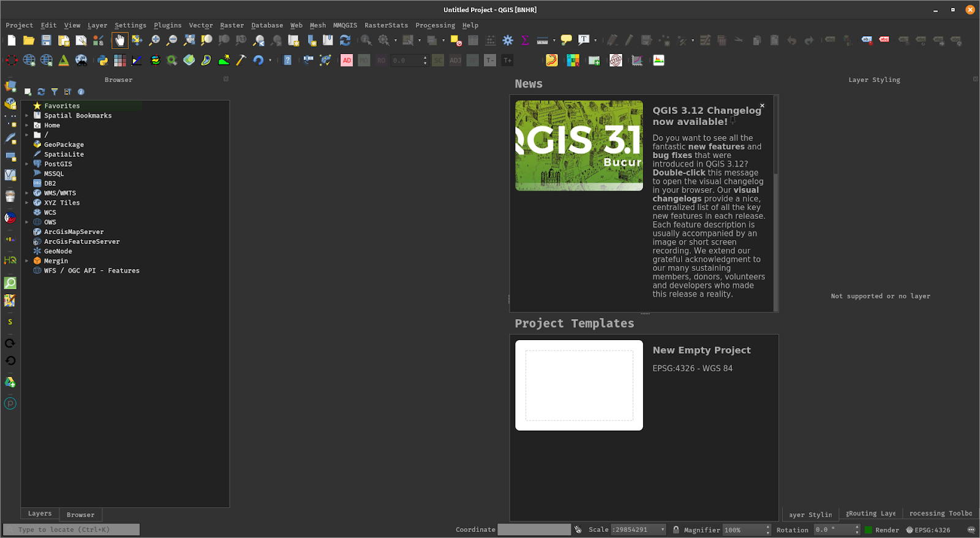This screenshot has width=980, height=538.
Task: Click the Help question mark icon
Action: pyautogui.click(x=287, y=60)
